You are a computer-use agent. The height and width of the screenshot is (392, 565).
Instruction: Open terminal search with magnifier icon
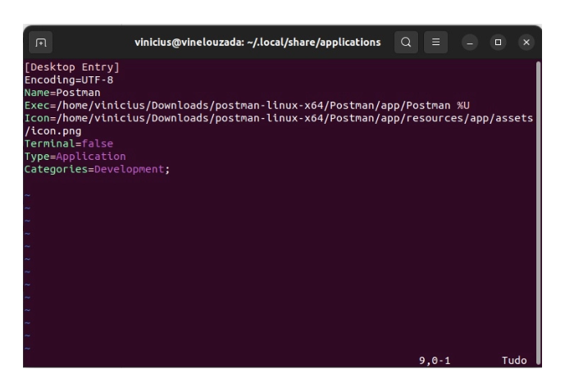(406, 43)
